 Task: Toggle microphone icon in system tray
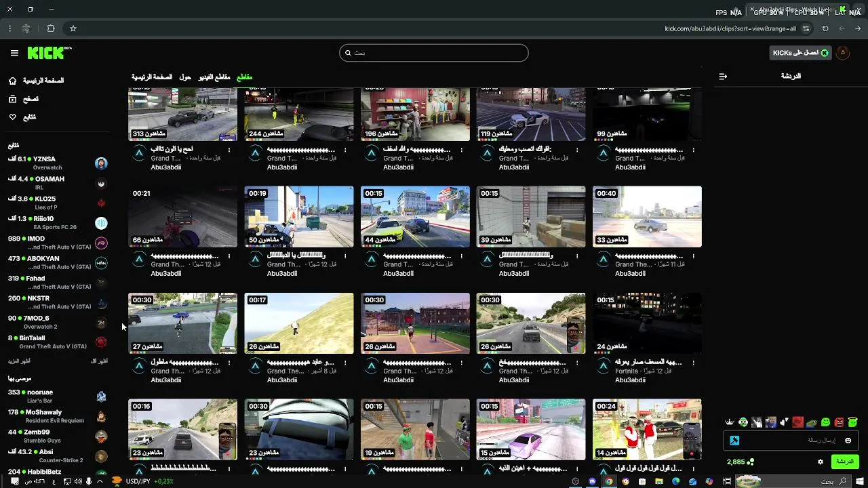click(89, 481)
